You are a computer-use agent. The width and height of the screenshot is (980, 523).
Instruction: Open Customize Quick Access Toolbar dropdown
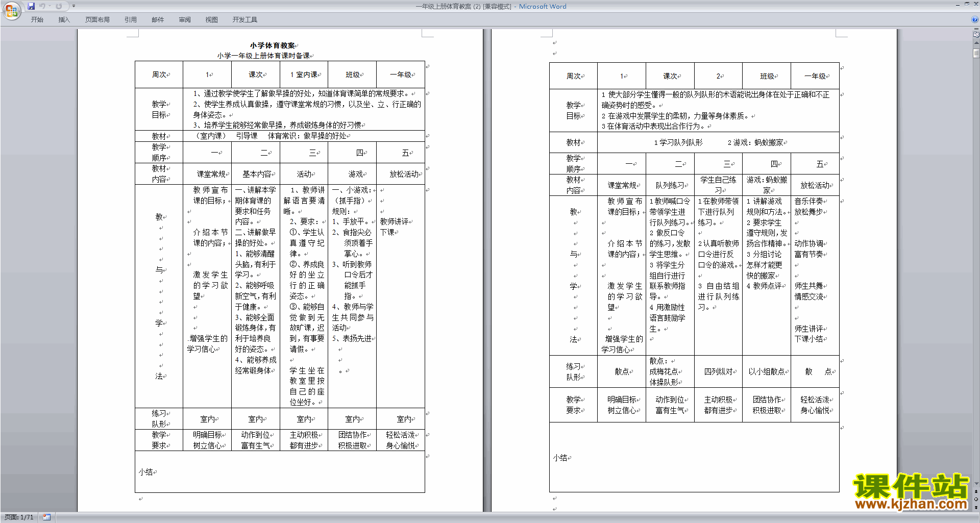click(x=73, y=6)
